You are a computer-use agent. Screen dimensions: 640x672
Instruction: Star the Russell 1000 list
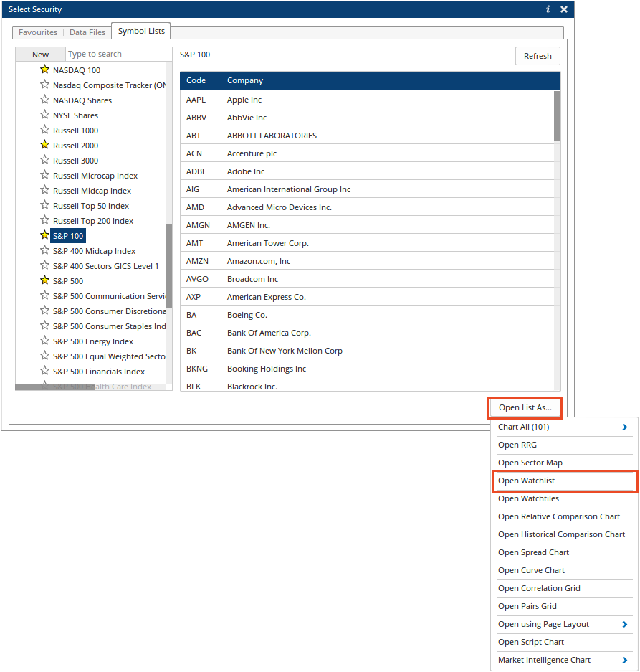pos(44,129)
